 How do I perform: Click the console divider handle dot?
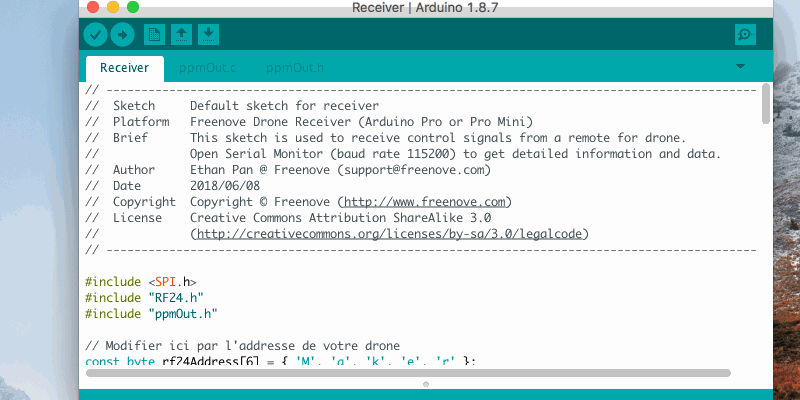[426, 384]
